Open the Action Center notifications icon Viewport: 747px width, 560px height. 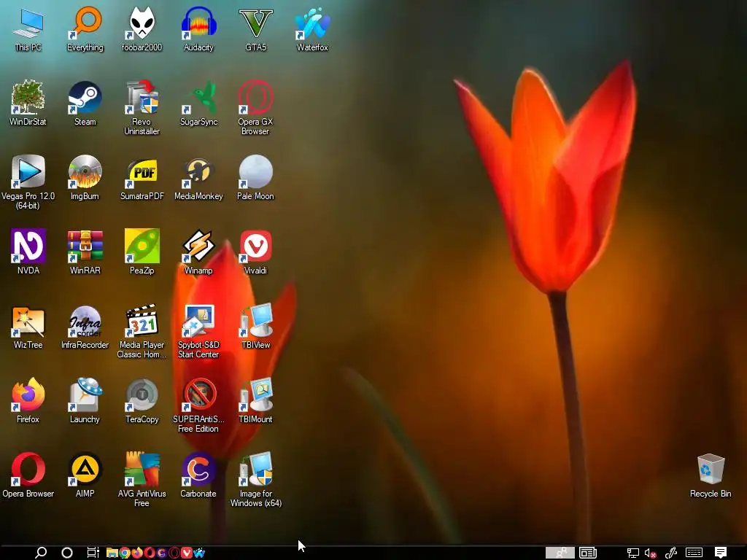pos(720,553)
